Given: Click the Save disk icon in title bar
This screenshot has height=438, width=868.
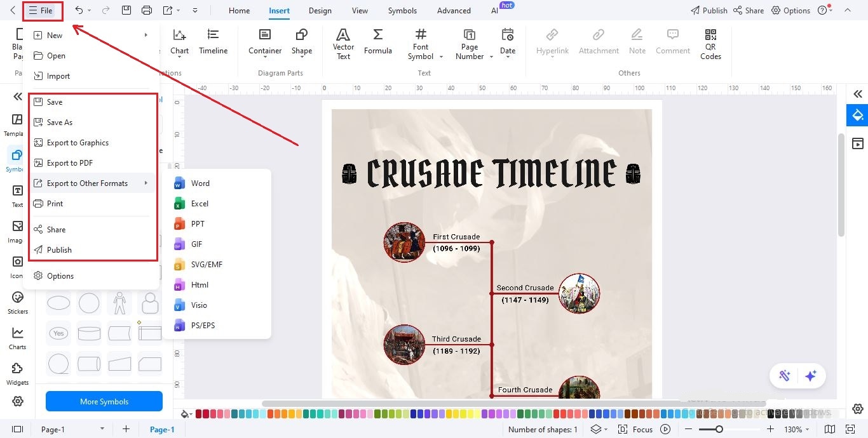Looking at the screenshot, I should coord(126,10).
